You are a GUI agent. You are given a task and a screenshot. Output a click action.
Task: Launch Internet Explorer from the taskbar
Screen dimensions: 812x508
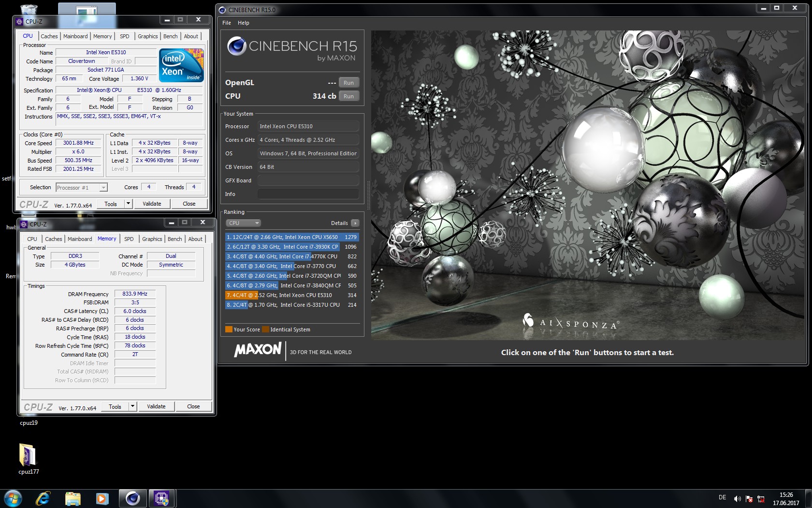tap(43, 498)
